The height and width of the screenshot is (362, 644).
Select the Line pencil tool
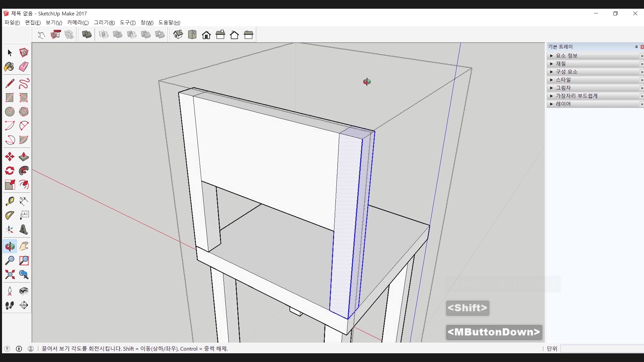click(x=9, y=83)
